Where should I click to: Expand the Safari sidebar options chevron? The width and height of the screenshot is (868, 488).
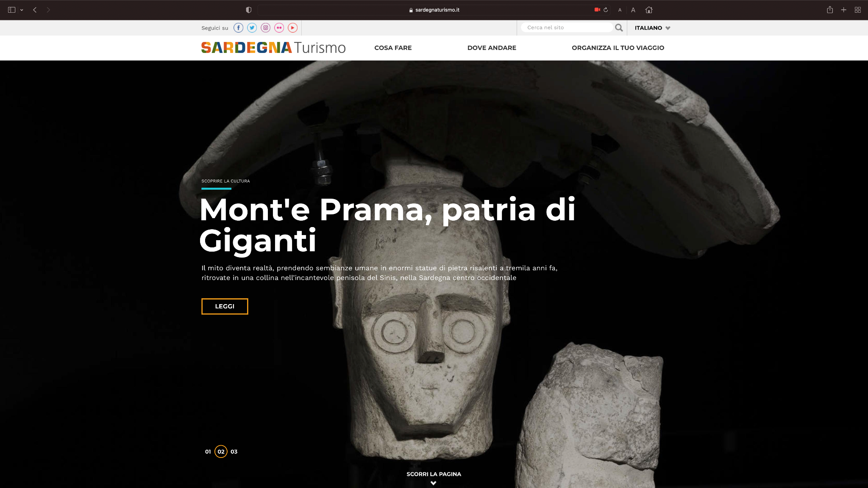tap(22, 10)
